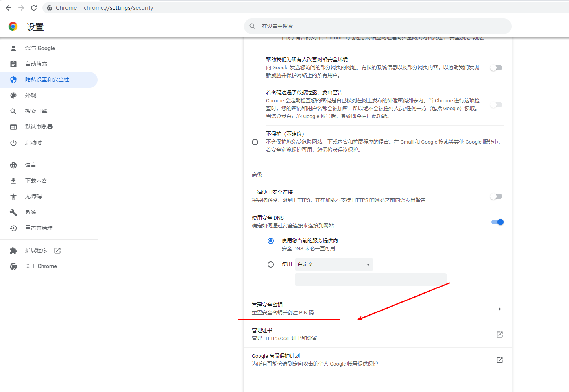The width and height of the screenshot is (569, 392).
Task: Click the wrench icon next to 系统
Action: click(13, 213)
